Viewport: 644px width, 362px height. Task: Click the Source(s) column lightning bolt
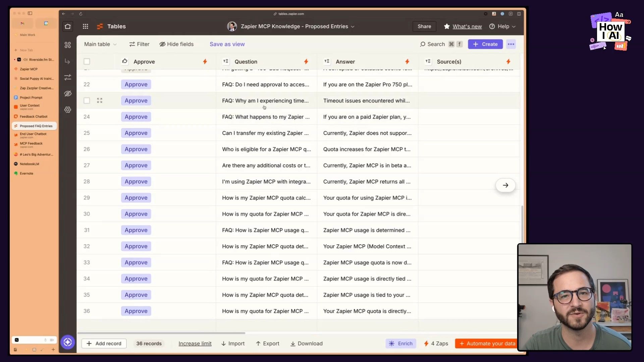508,61
